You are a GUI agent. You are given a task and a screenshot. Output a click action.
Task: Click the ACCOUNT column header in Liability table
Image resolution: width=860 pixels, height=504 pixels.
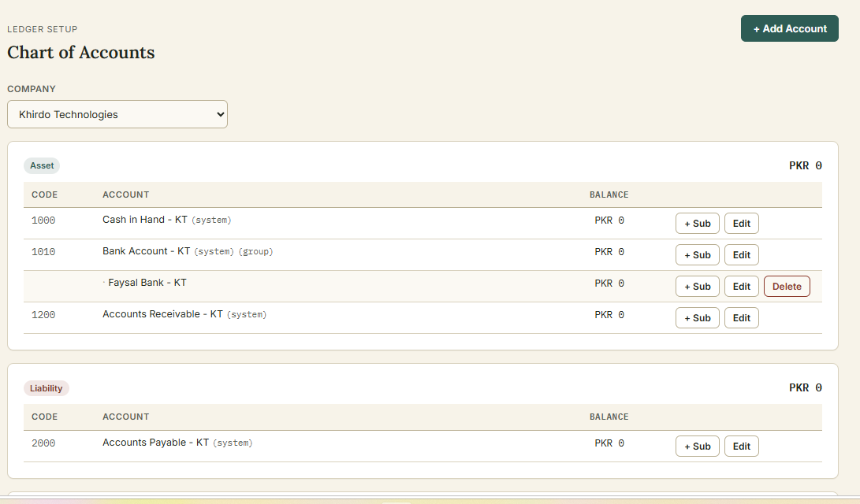pos(125,417)
